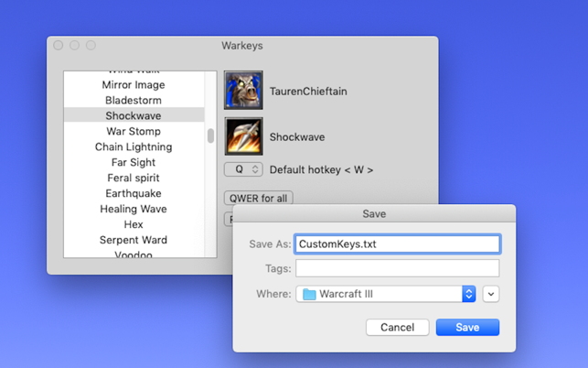Click the Tags input field
The height and width of the screenshot is (368, 588).
click(397, 268)
